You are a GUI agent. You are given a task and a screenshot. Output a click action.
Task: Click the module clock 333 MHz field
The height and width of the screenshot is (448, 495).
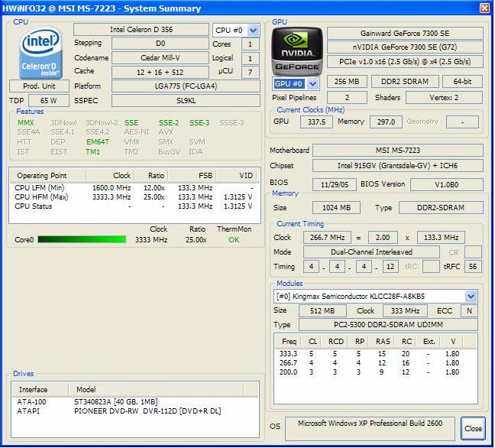[x=405, y=311]
